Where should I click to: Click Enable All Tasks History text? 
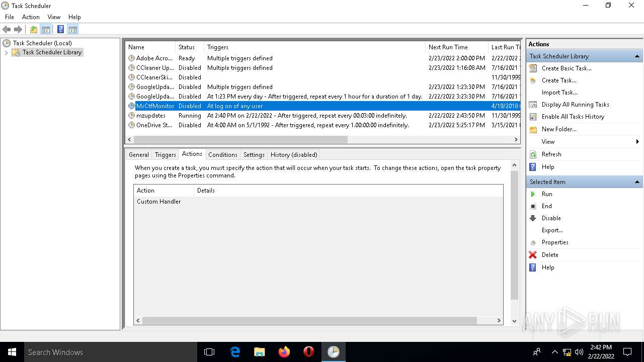pos(573,117)
